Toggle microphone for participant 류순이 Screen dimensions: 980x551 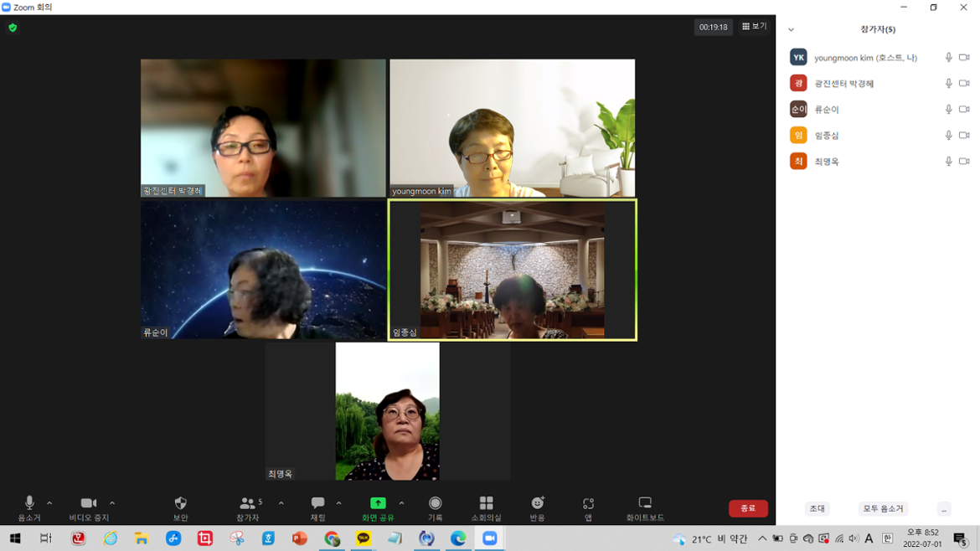coord(948,110)
